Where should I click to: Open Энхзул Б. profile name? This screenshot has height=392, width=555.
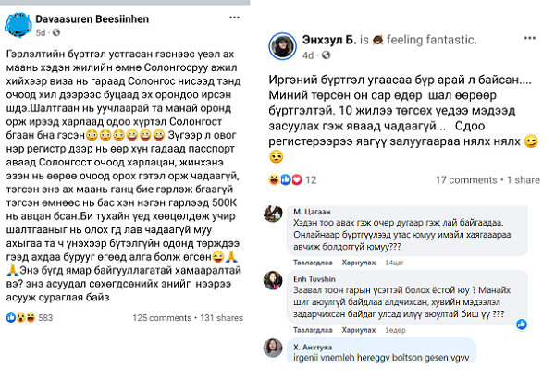[x=324, y=42]
